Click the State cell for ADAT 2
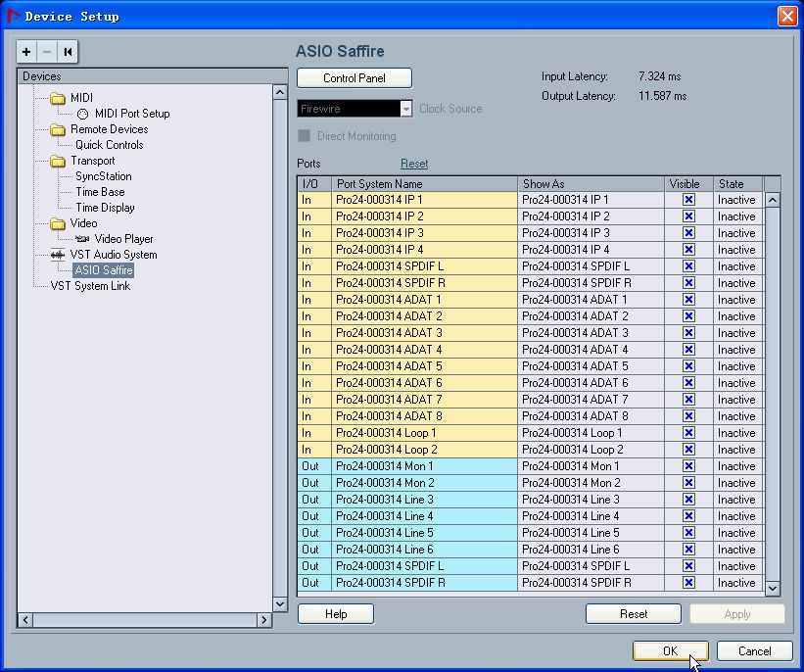Image resolution: width=804 pixels, height=672 pixels. [738, 316]
